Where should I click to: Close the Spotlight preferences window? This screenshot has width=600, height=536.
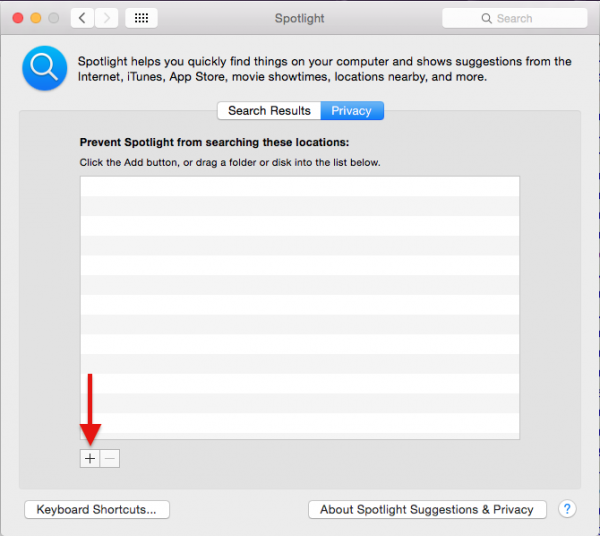pyautogui.click(x=18, y=18)
